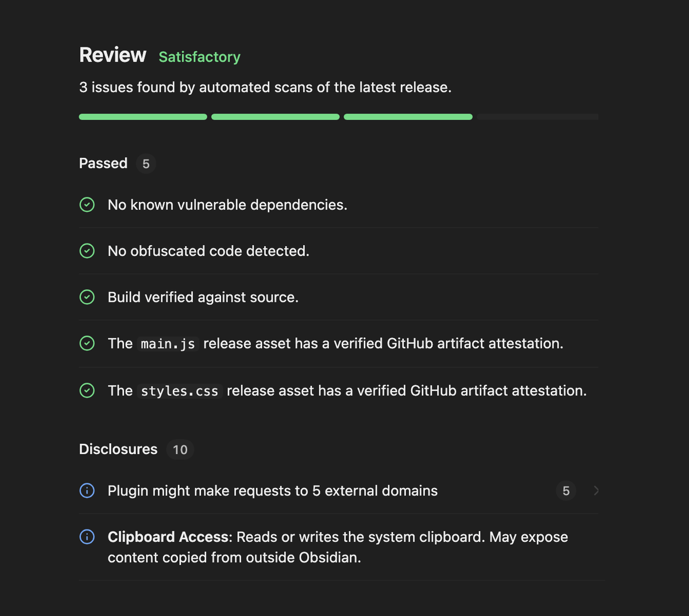Click the check icon beside styles.css attestation

87,390
